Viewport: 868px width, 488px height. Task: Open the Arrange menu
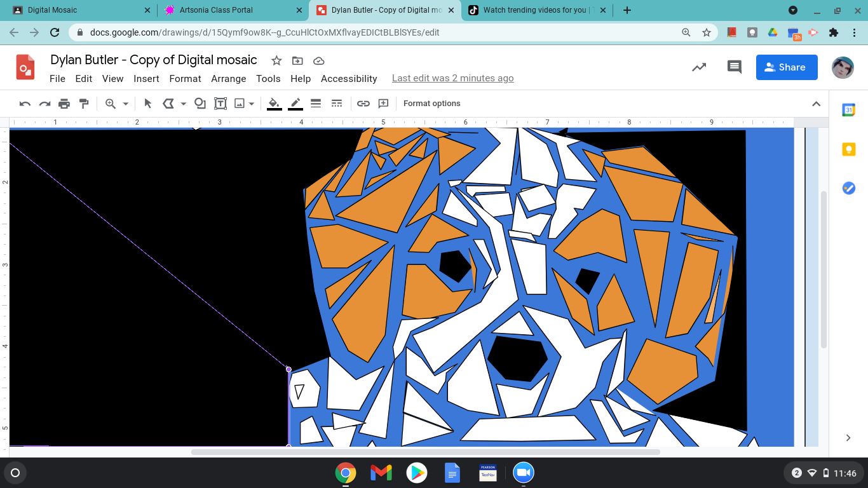pos(228,79)
